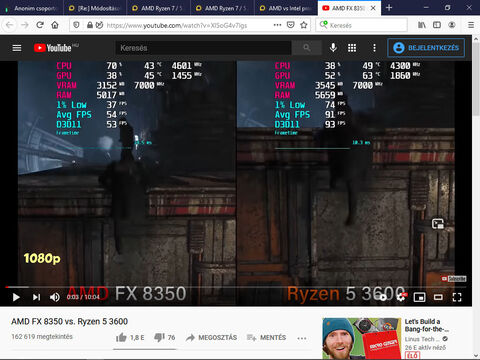Open the YouTube apps grid
The height and width of the screenshot is (360, 480).
[x=352, y=48]
